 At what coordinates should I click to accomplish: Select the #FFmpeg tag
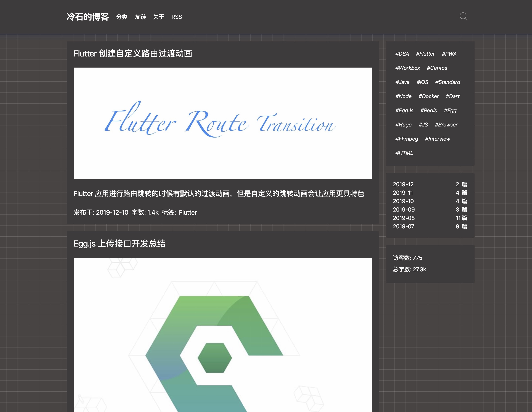407,139
